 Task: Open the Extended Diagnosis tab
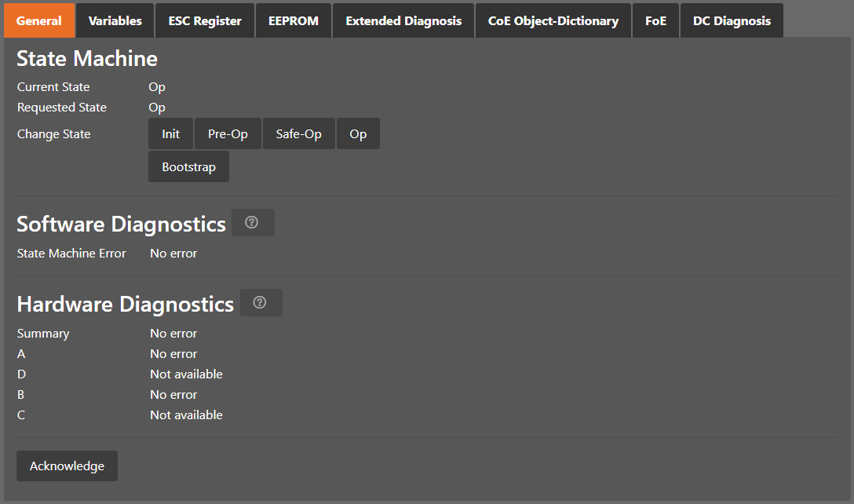tap(403, 20)
